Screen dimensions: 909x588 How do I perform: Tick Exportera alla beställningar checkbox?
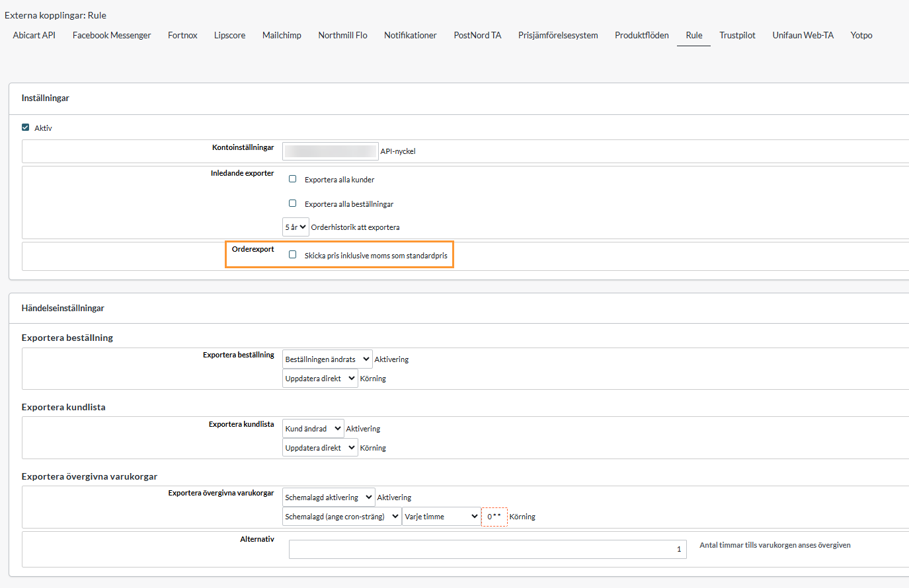[292, 203]
